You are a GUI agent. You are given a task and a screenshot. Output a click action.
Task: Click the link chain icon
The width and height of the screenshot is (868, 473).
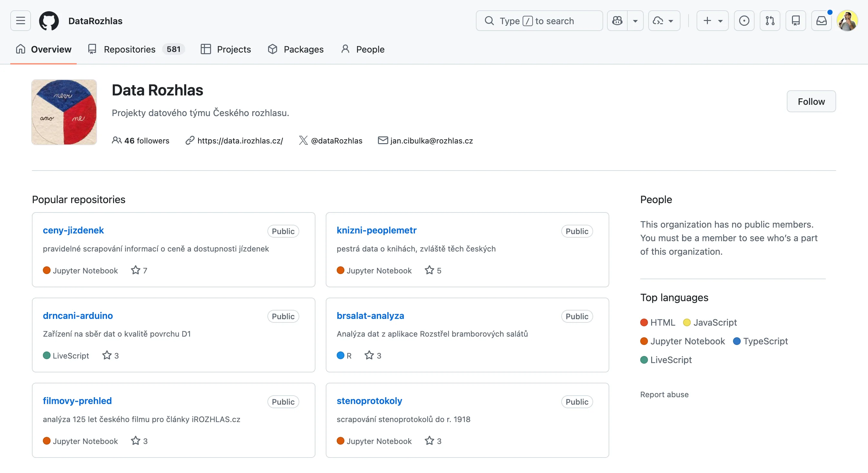point(190,141)
